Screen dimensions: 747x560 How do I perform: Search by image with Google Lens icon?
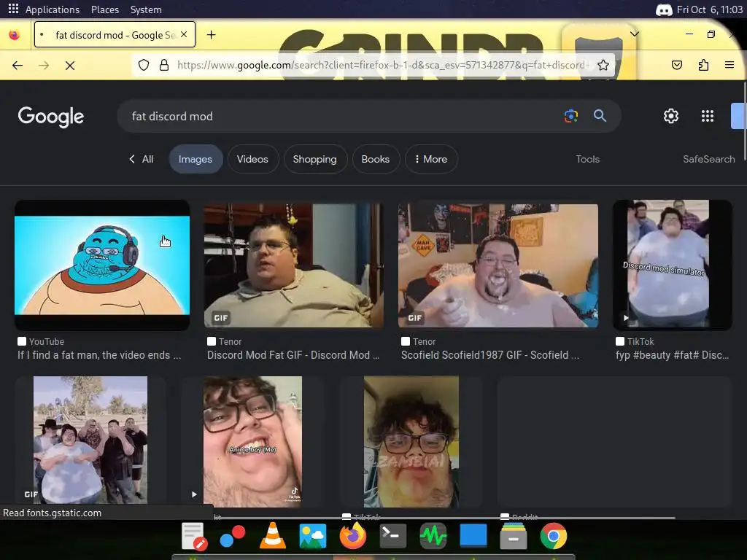click(570, 116)
